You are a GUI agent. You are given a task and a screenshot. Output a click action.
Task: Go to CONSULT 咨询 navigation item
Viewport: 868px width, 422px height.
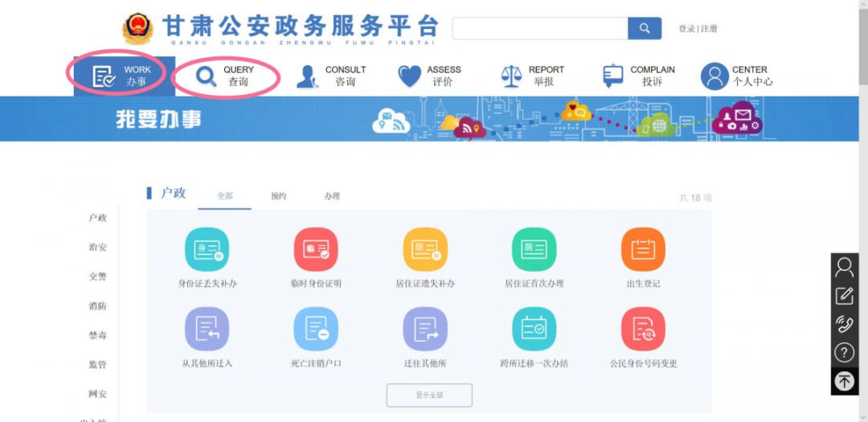[x=331, y=76]
